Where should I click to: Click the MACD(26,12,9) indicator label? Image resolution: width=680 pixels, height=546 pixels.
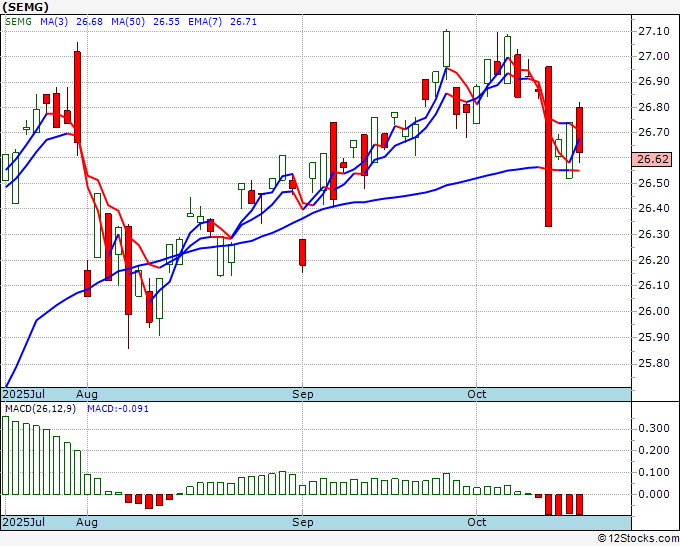coord(40,409)
